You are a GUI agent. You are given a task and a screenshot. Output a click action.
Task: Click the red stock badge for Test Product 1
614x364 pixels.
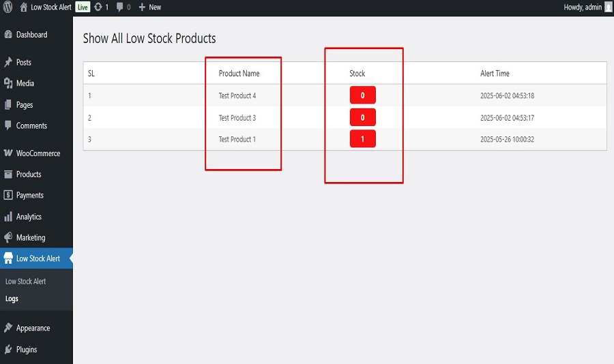(x=363, y=138)
